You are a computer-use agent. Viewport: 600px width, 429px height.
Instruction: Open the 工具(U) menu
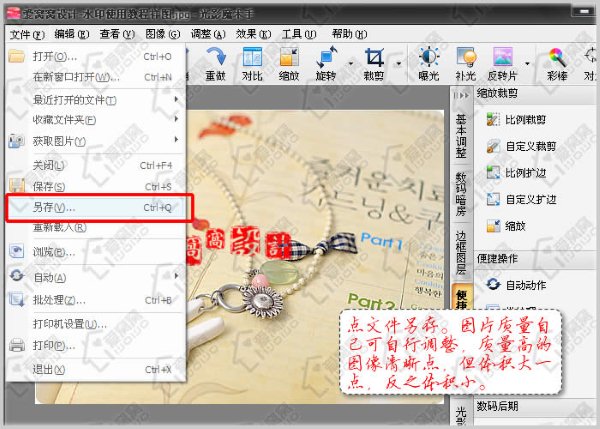(x=299, y=34)
